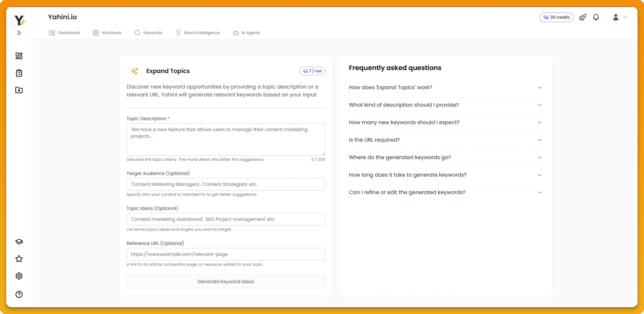Switch to the Brand Intelligence tab
The height and width of the screenshot is (314, 644).
coord(198,33)
